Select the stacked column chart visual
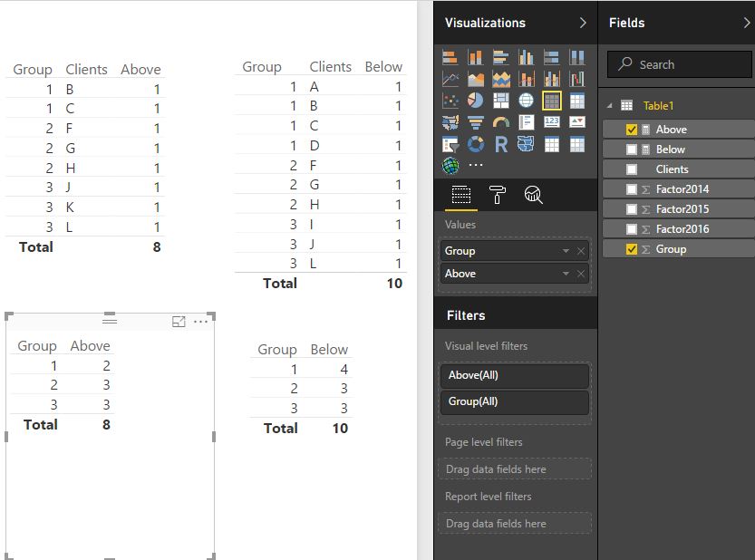This screenshot has width=755, height=560. click(x=475, y=57)
